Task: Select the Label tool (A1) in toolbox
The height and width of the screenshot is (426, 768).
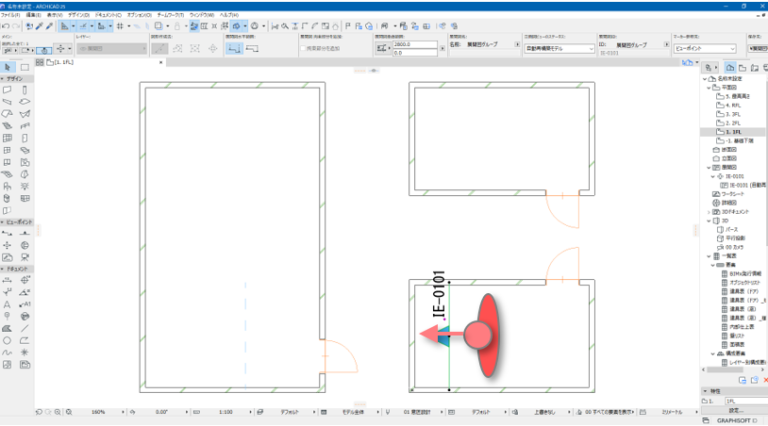Action: pos(24,305)
